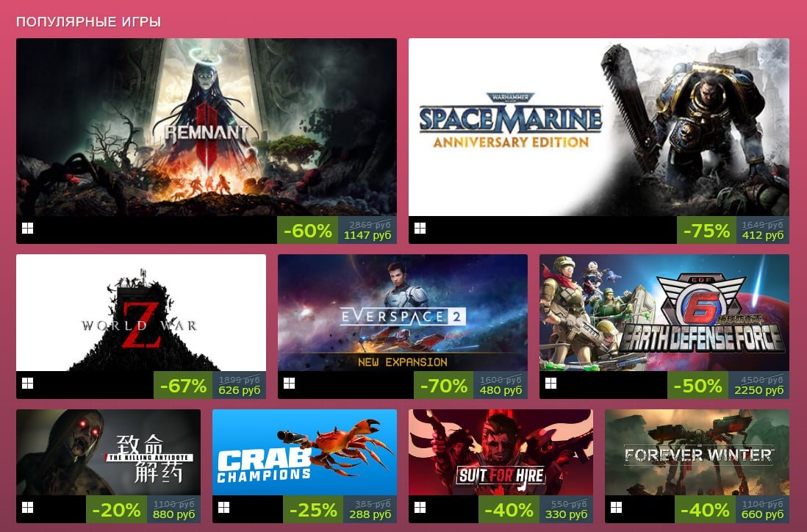Click the 480 руб price for Everspace 2

coord(501,390)
